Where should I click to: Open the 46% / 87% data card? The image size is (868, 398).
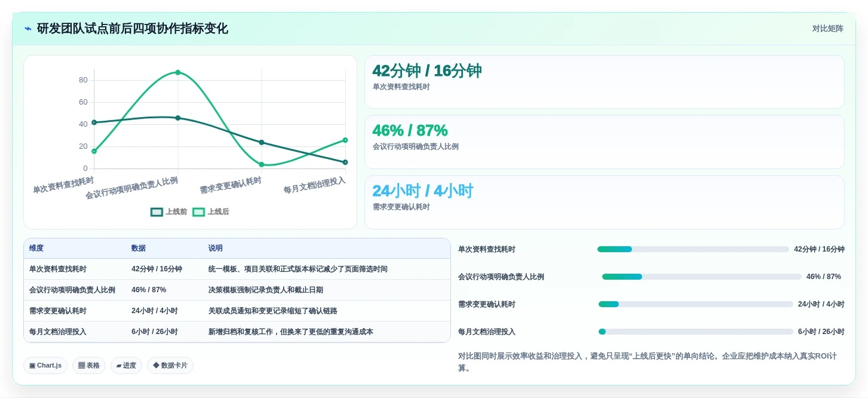(604, 142)
